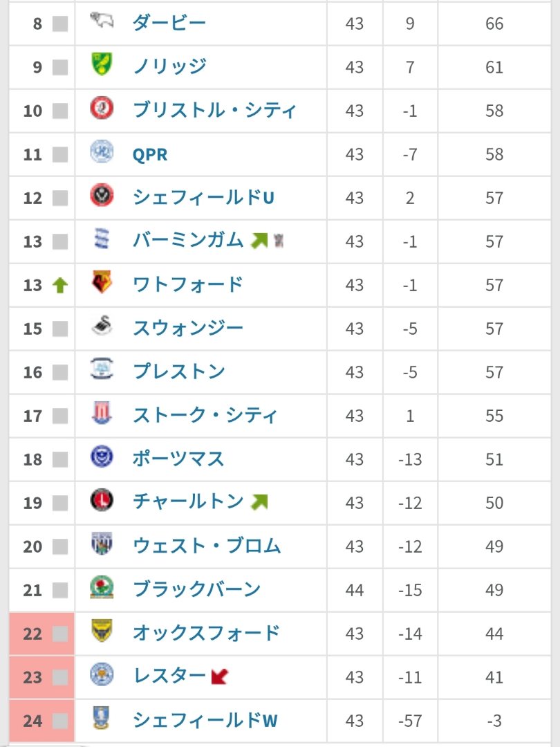Click the green rank-up arrow on Watford row
The image size is (560, 747).
point(60,285)
